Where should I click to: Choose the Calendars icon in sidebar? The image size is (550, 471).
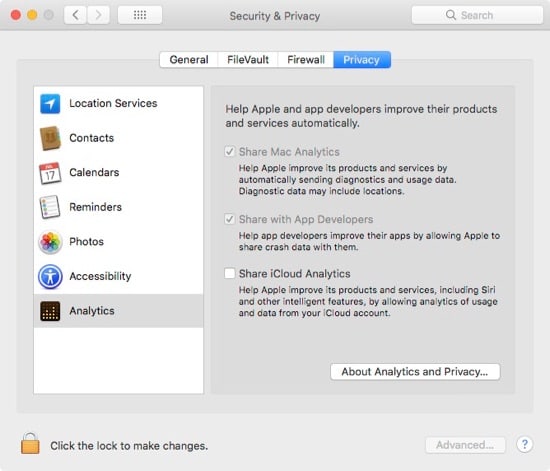click(50, 173)
